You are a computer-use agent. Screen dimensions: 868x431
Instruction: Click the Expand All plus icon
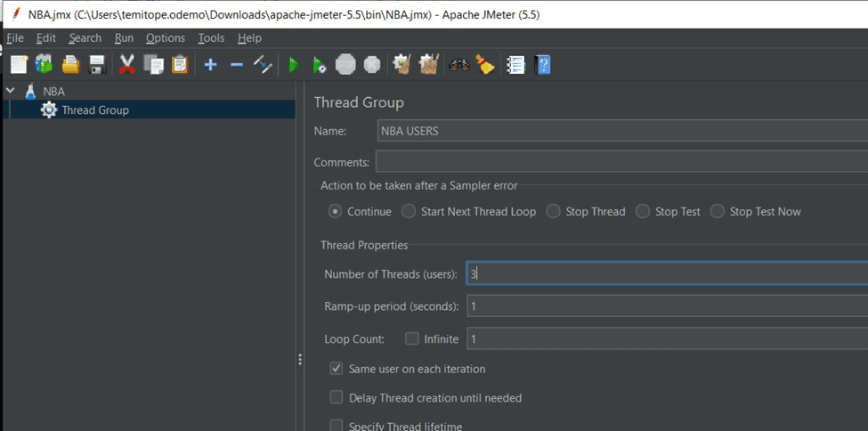coord(210,64)
